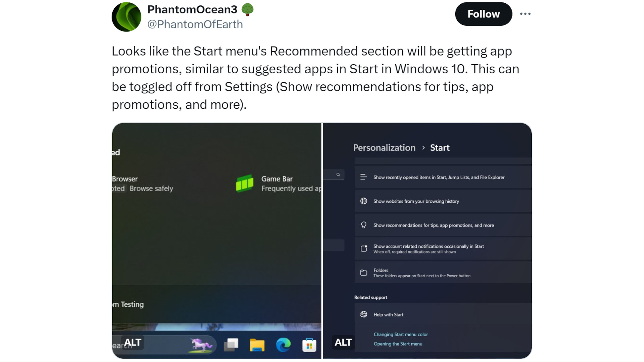644x362 pixels.
Task: Click the globe icon beside Help with Start
Action: (363, 314)
